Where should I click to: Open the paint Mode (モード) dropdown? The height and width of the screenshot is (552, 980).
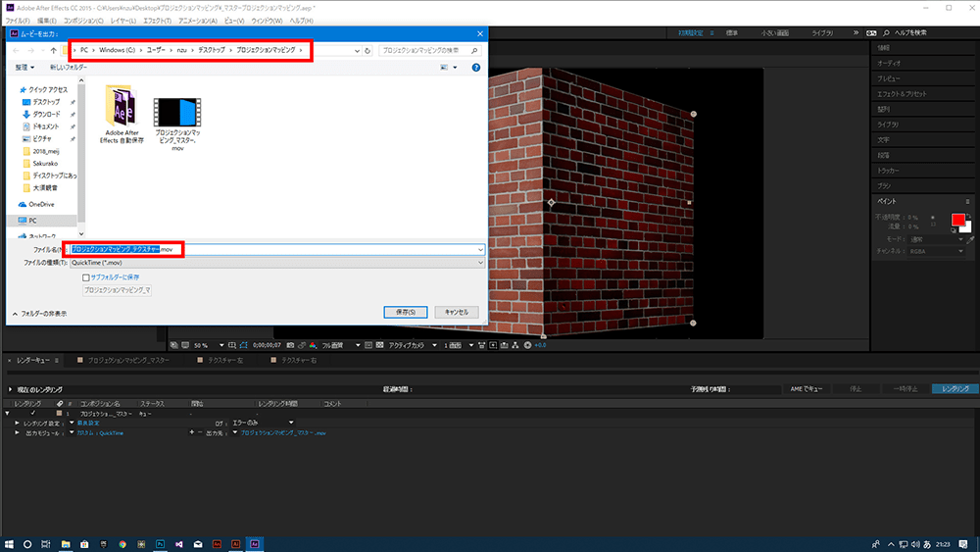936,239
